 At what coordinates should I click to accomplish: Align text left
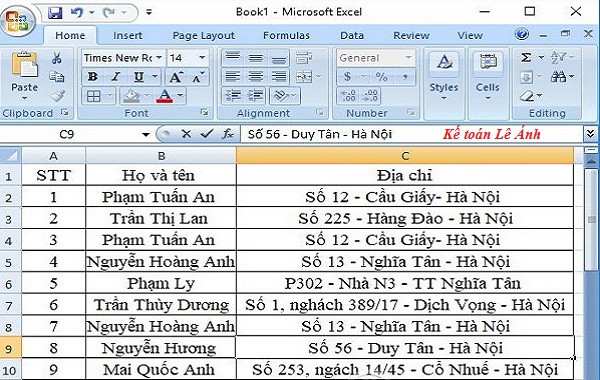pyautogui.click(x=232, y=77)
